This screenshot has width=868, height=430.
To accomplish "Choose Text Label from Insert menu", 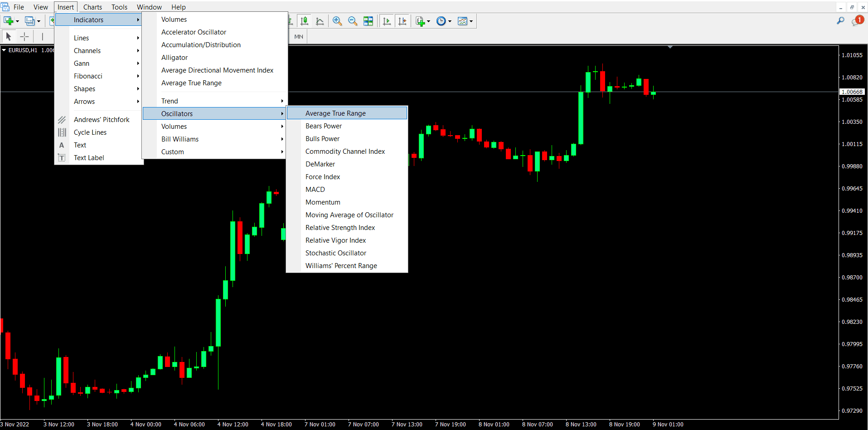I will pyautogui.click(x=99, y=157).
